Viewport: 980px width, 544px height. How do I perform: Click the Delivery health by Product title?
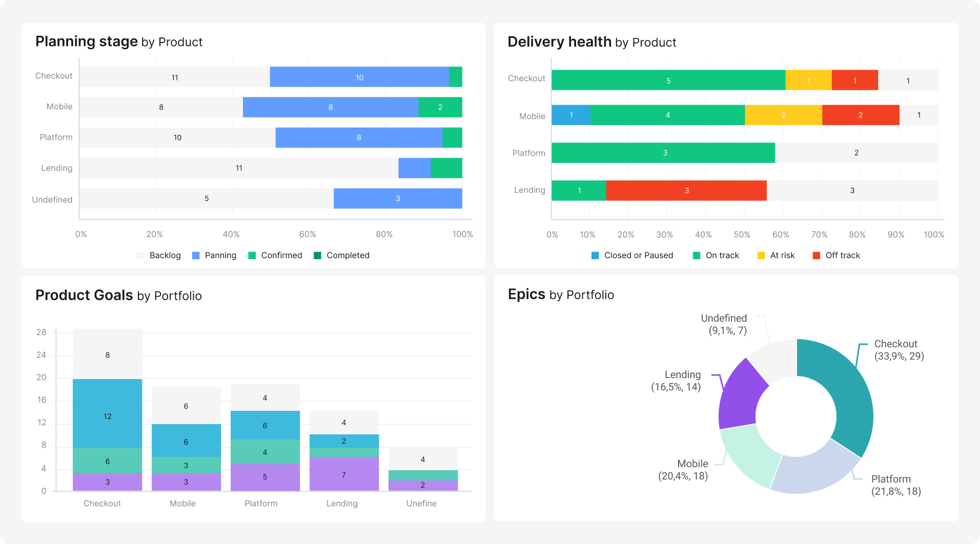(x=591, y=42)
